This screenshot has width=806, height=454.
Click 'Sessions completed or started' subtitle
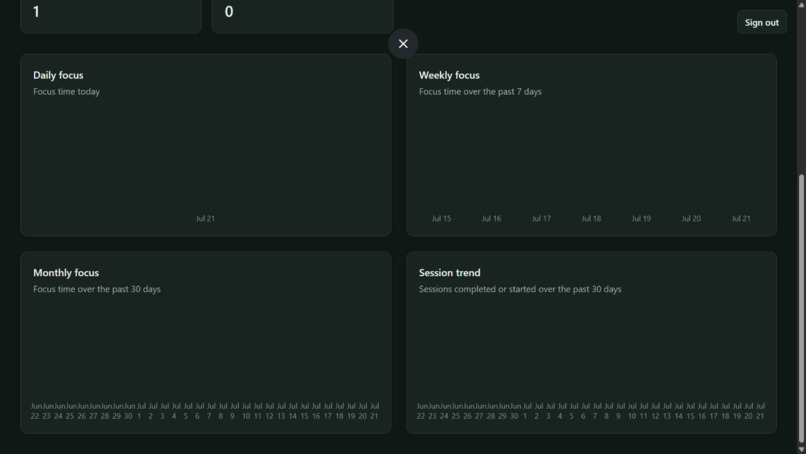coord(520,289)
